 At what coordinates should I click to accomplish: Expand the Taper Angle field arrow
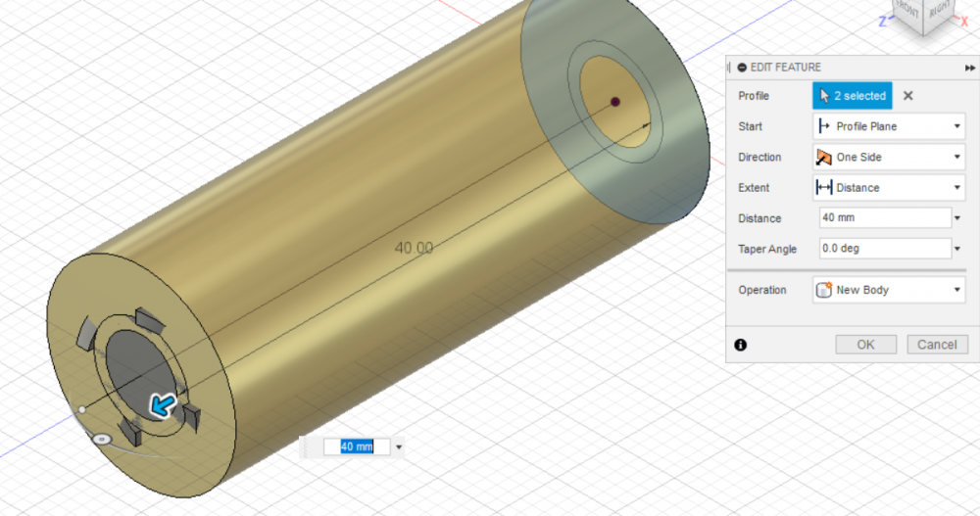point(957,249)
